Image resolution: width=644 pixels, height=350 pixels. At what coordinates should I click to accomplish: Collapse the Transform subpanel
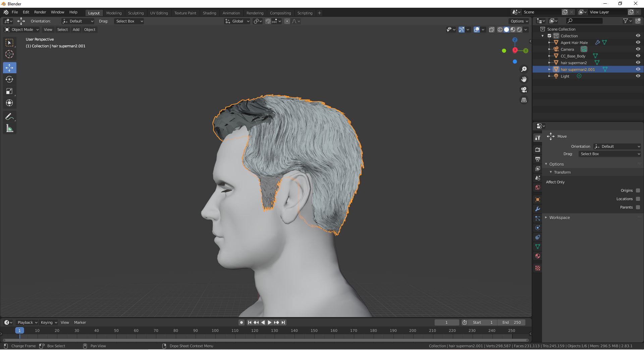pos(562,172)
